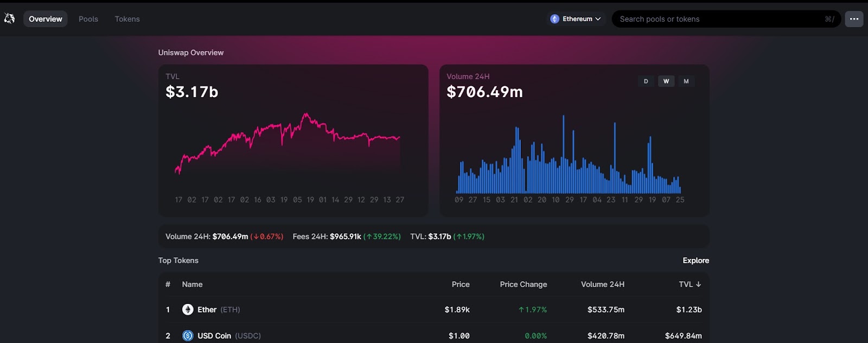The image size is (868, 343).
Task: Select the Overview tab
Action: [x=46, y=19]
